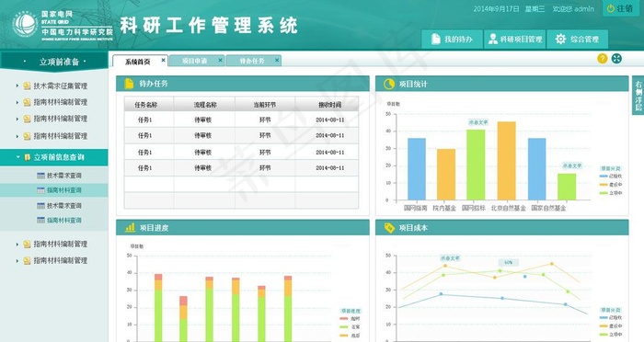Click the 欢迎您 admin greeting text
Image resolution: width=644 pixels, height=342 pixels.
(x=573, y=8)
